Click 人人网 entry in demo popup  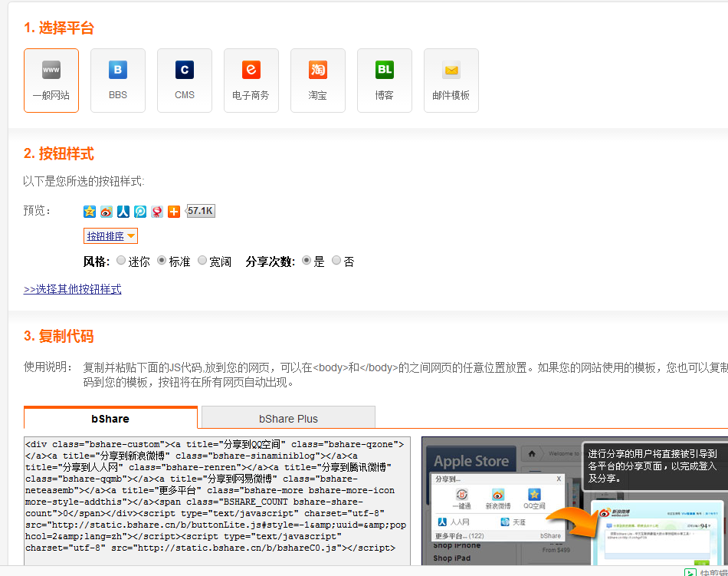point(454,522)
